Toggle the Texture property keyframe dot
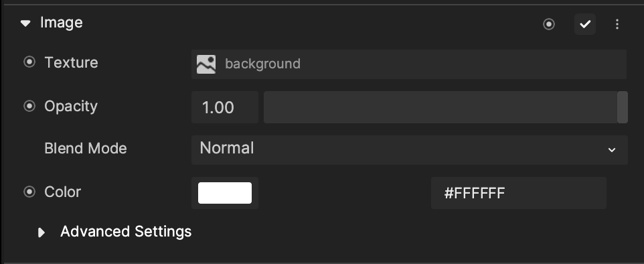 [x=29, y=62]
